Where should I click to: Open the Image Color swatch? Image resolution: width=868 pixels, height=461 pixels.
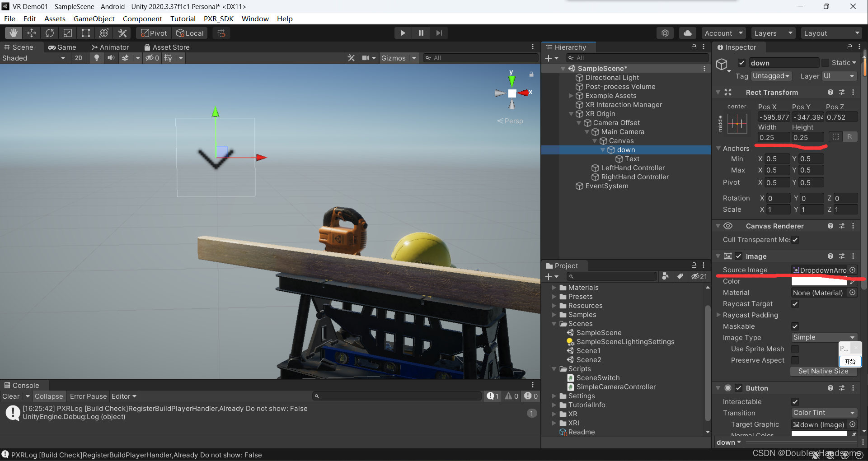(x=819, y=281)
